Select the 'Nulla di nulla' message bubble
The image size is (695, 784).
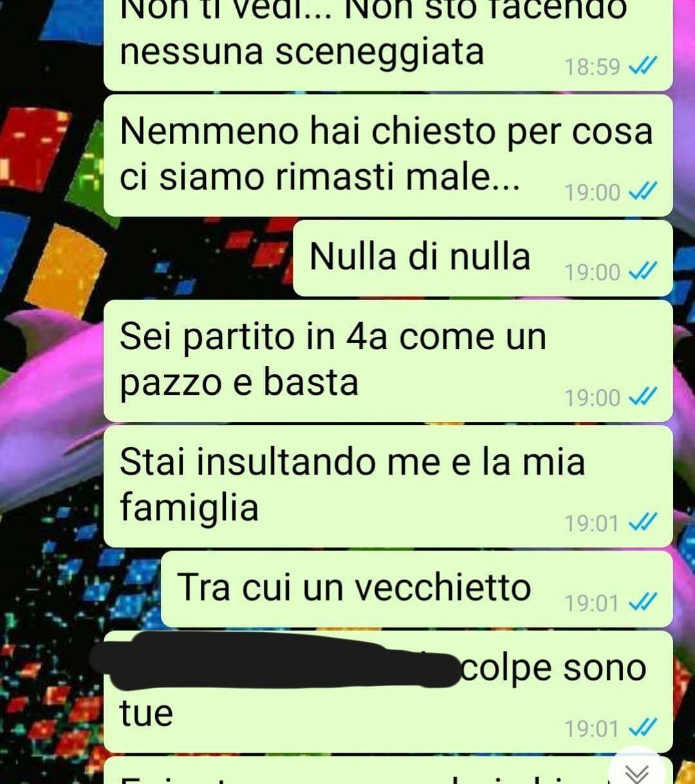coord(483,258)
